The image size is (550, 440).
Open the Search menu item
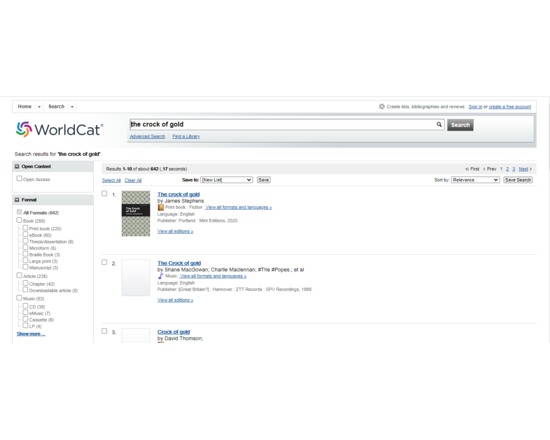click(x=56, y=106)
